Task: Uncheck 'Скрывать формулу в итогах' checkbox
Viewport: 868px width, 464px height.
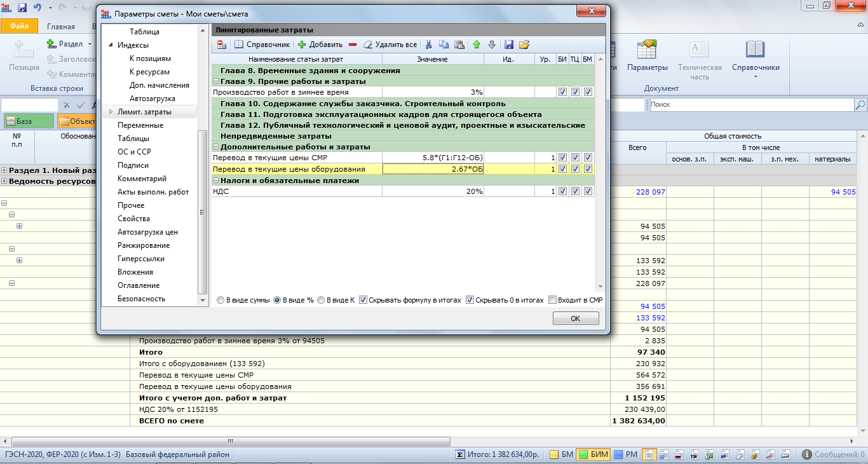Action: tap(363, 300)
